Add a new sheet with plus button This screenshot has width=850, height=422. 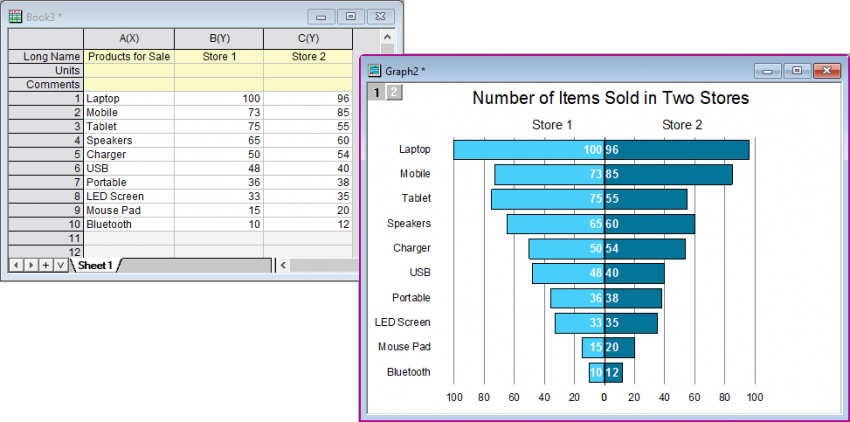46,265
